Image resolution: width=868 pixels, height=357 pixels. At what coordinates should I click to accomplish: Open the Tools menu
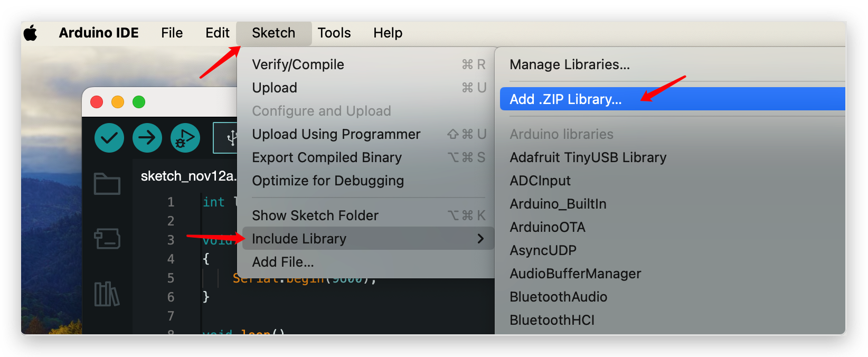coord(334,33)
